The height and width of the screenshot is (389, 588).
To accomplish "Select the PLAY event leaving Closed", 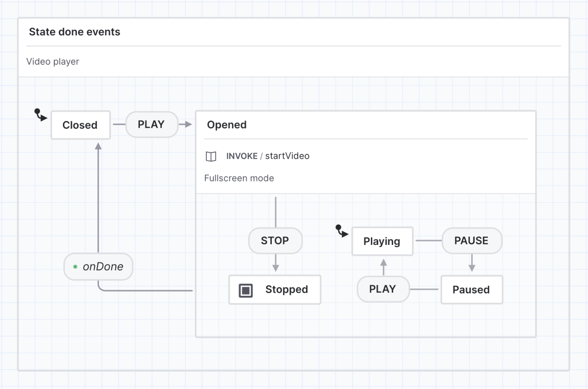I will click(151, 125).
